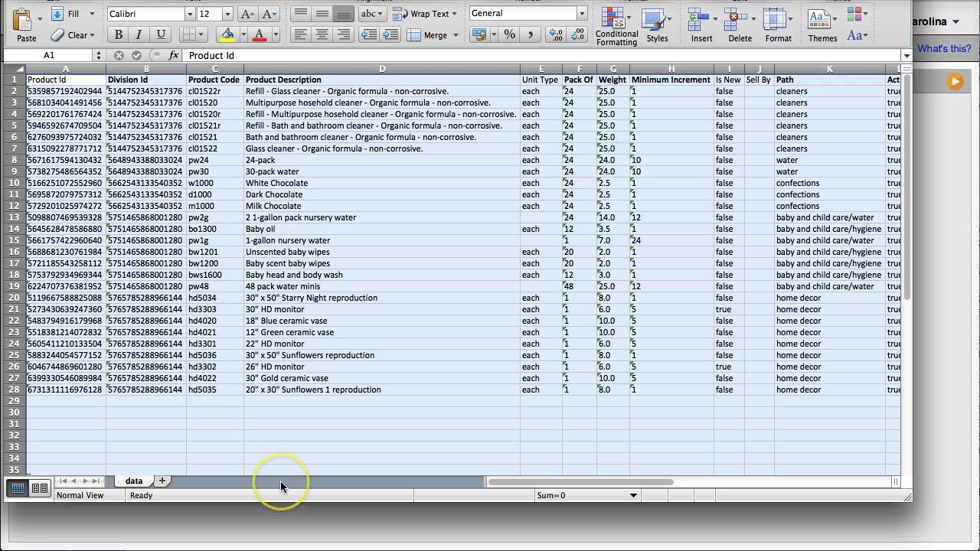Screen dimensions: 980x551
Task: Open the Fill menu
Action: tap(73, 14)
